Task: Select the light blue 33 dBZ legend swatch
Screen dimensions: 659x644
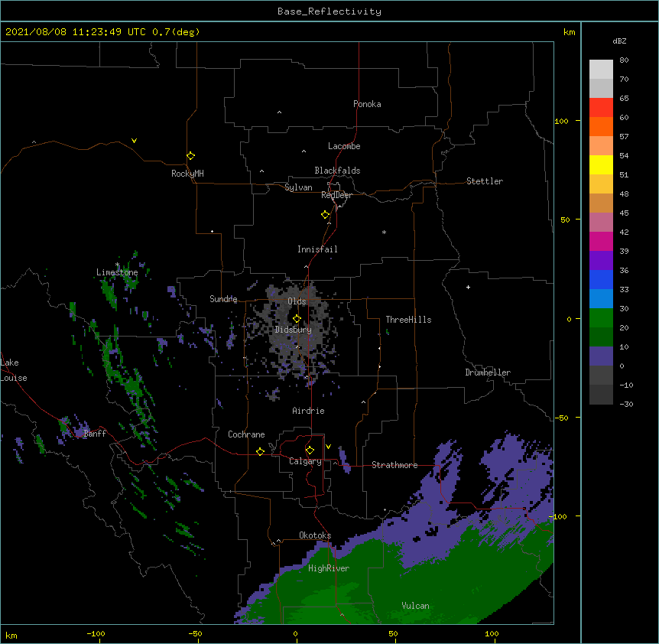Action: coord(601,299)
